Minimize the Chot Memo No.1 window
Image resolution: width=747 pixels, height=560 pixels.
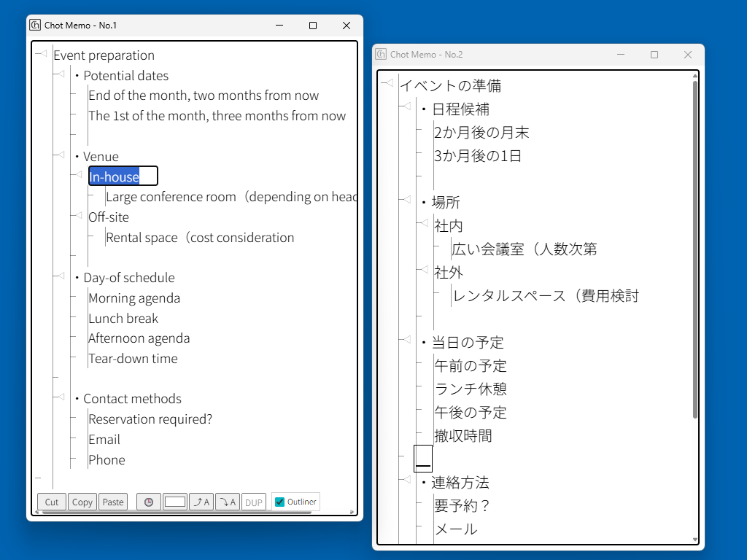[x=279, y=26]
